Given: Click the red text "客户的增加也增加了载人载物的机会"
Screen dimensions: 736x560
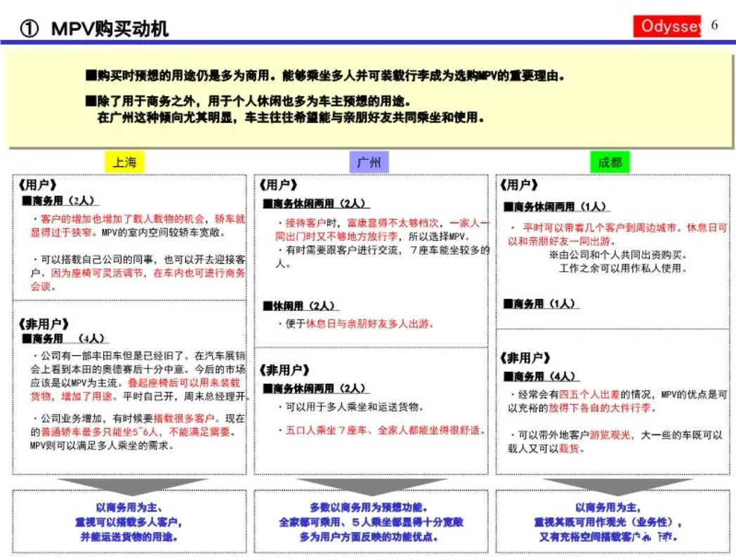Looking at the screenshot, I should point(122,218).
